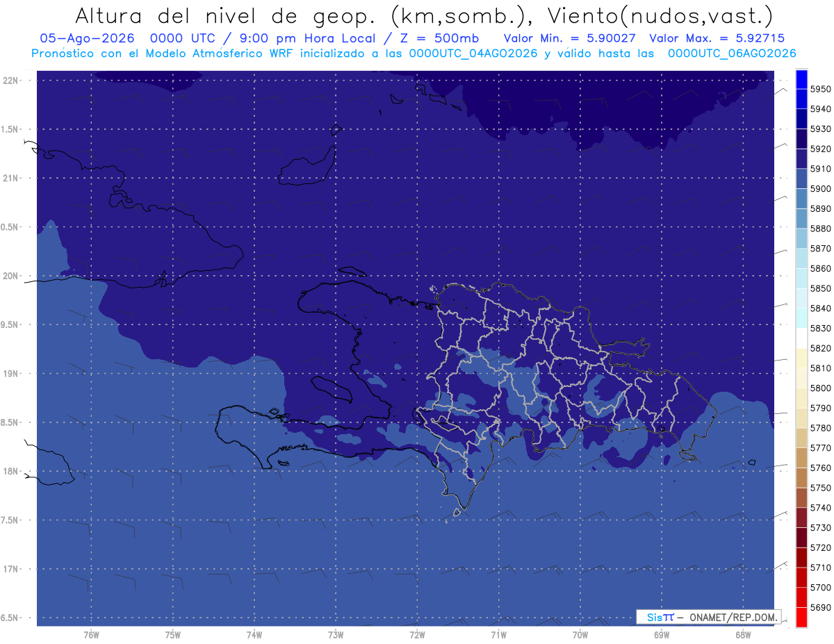Click the 74W longitude axis label
This screenshot has width=834, height=644.
pos(254,635)
